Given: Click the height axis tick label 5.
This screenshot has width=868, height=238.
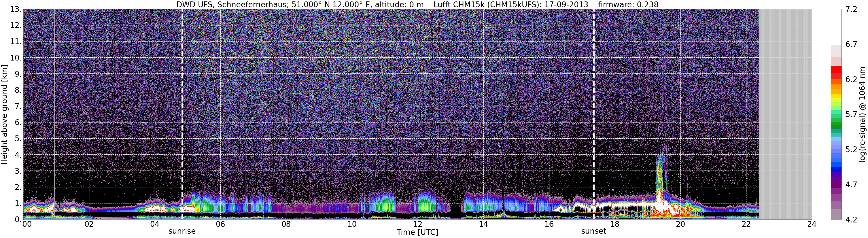Looking at the screenshot, I should (18, 139).
